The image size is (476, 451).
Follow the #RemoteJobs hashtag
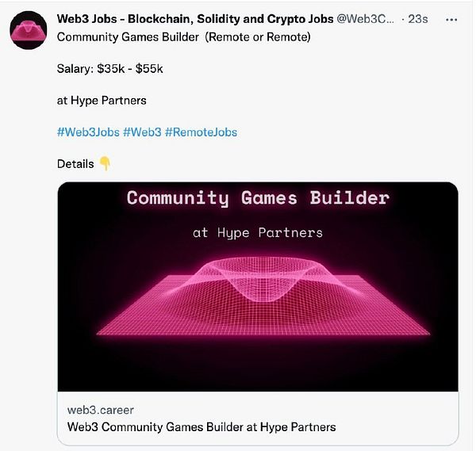201,132
